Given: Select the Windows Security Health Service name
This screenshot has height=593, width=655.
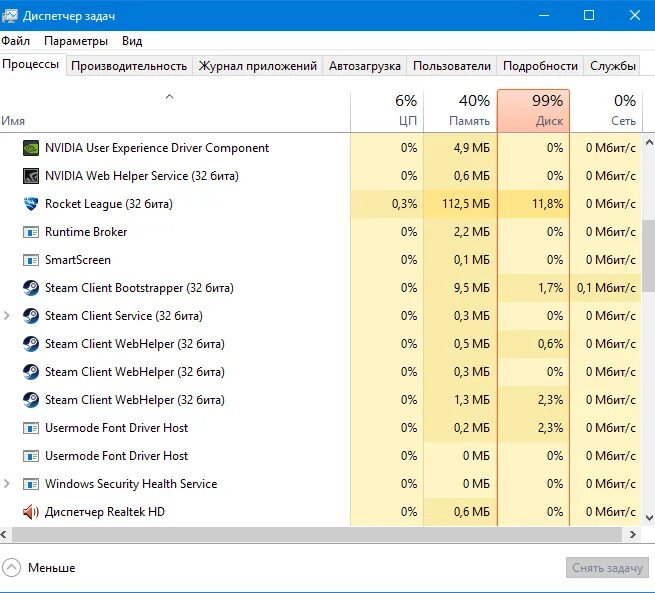Looking at the screenshot, I should pyautogui.click(x=131, y=484).
